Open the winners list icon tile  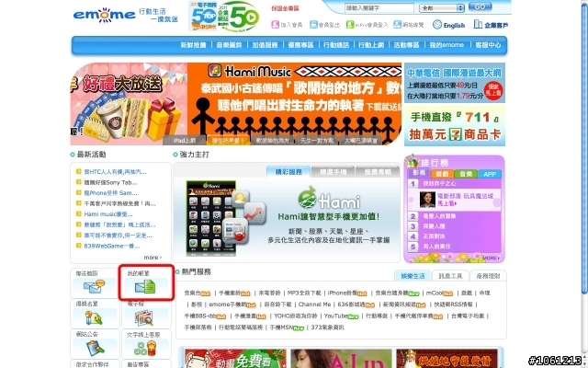tap(94, 318)
